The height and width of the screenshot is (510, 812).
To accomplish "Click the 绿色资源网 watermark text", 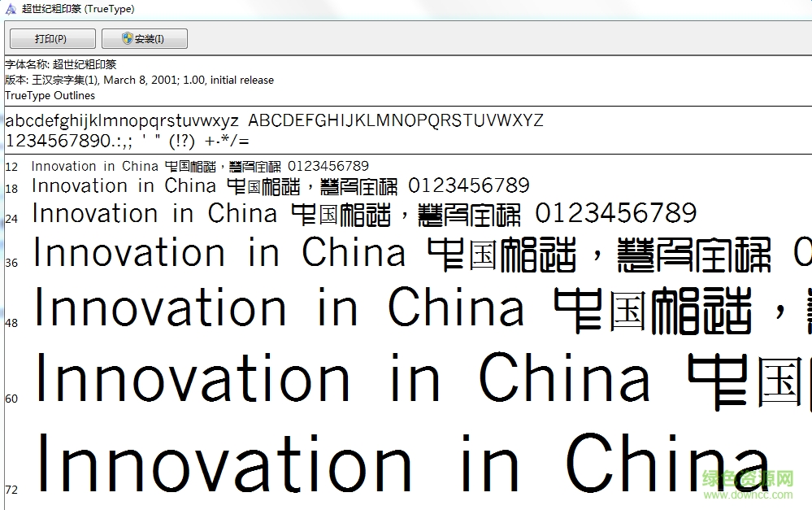I will pyautogui.click(x=749, y=478).
